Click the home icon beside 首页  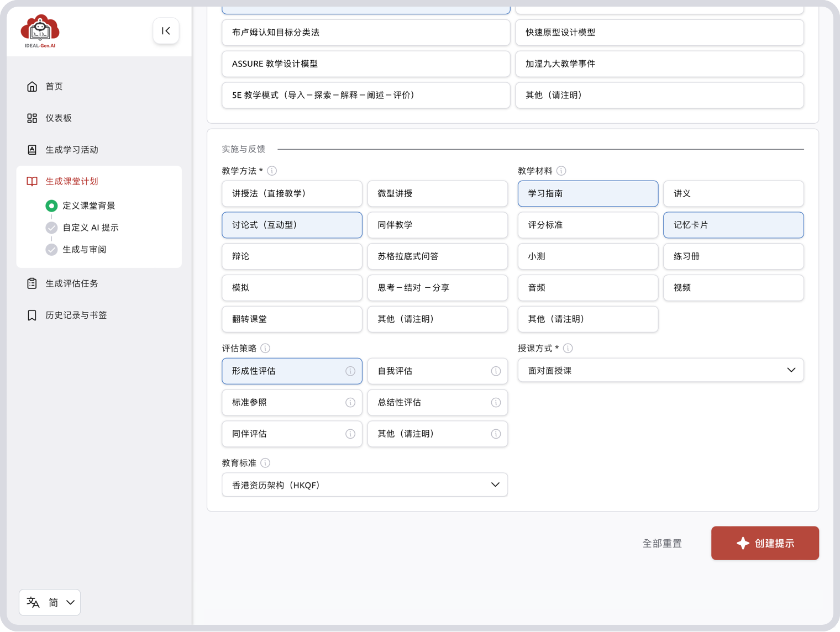(32, 86)
